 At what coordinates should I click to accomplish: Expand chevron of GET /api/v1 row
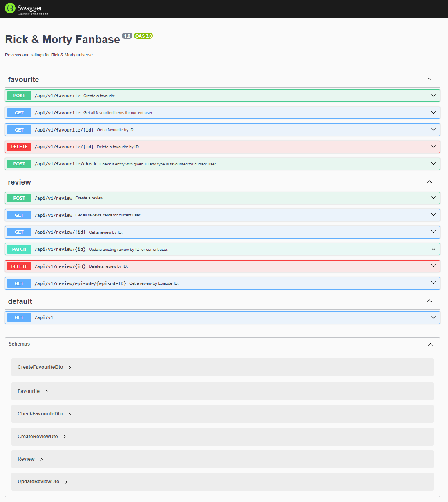433,317
